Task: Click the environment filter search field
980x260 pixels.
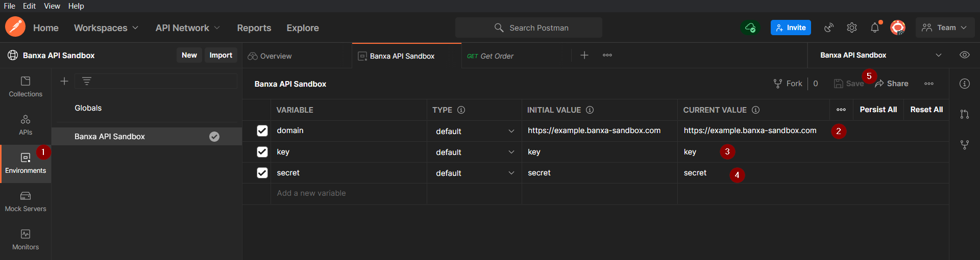Action: point(156,81)
